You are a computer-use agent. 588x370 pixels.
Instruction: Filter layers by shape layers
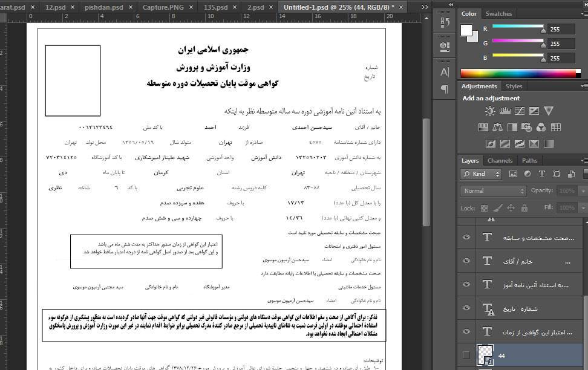[557, 174]
